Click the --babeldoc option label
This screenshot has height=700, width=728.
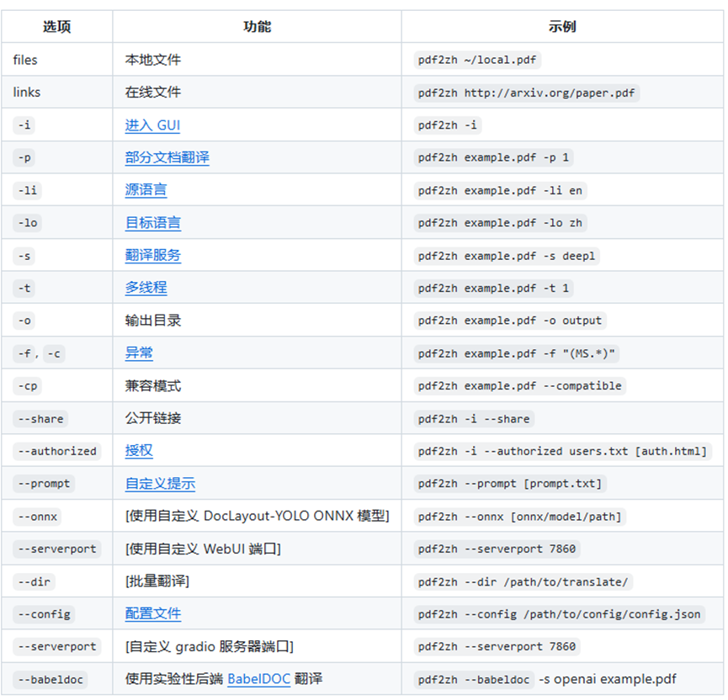click(x=50, y=679)
